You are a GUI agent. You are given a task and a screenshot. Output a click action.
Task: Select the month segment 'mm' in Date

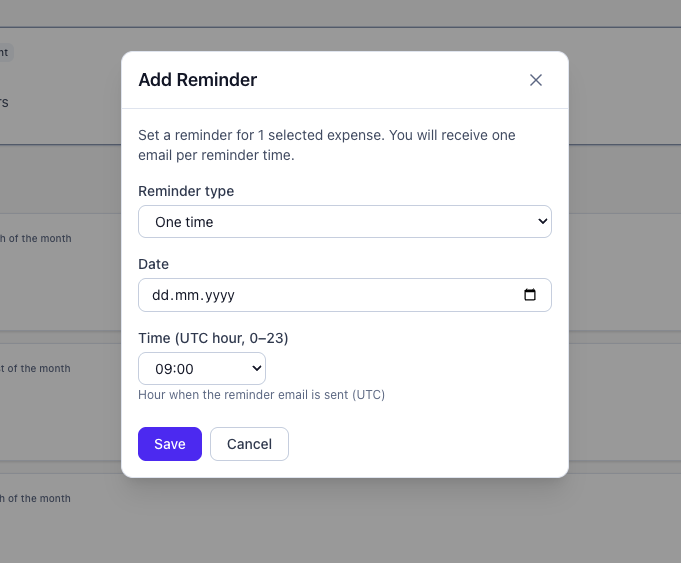click(185, 296)
